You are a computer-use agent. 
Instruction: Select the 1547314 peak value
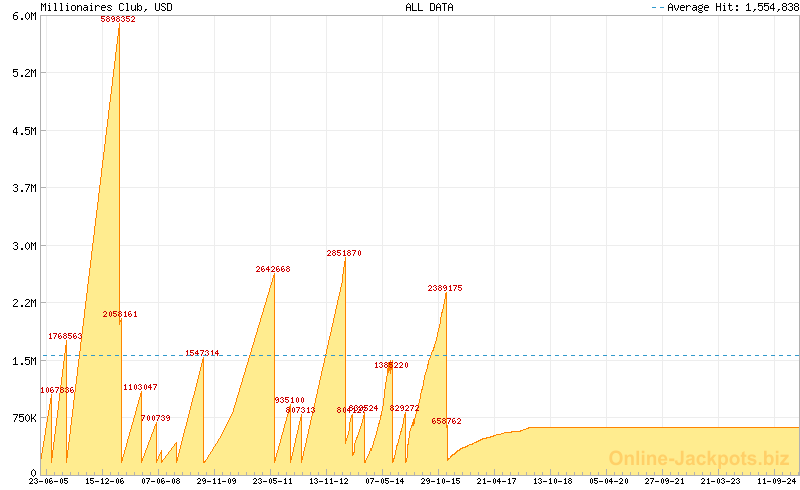pyautogui.click(x=202, y=353)
